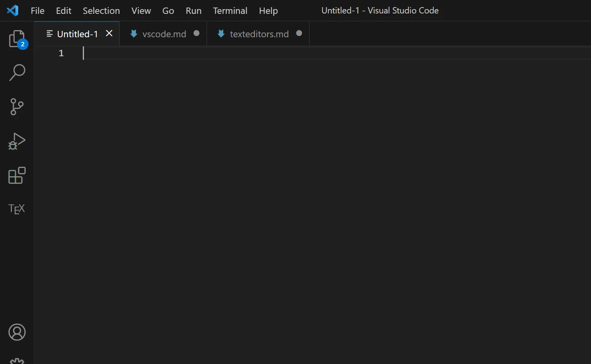The width and height of the screenshot is (591, 364).
Task: Switch to the vscode.md tab
Action: [164, 34]
